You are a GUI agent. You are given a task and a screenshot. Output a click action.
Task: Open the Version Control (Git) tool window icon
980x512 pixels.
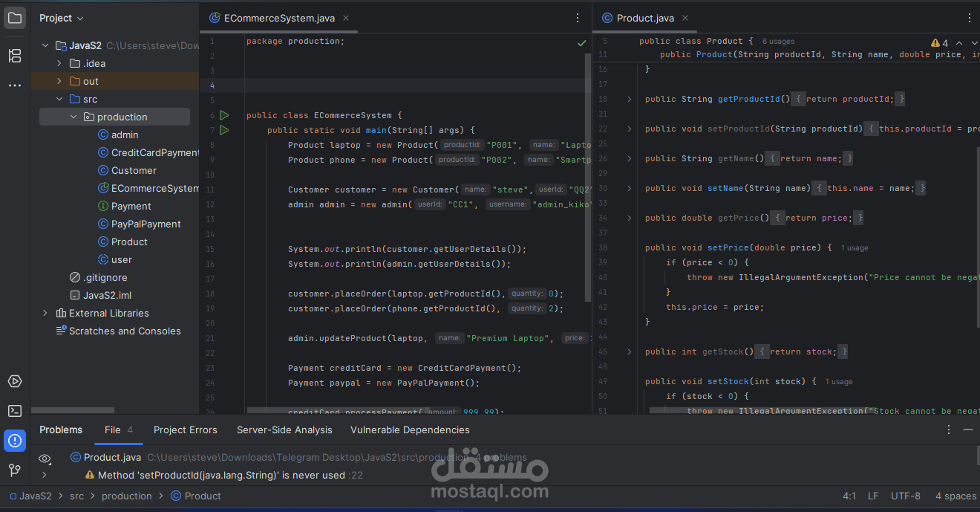15,470
